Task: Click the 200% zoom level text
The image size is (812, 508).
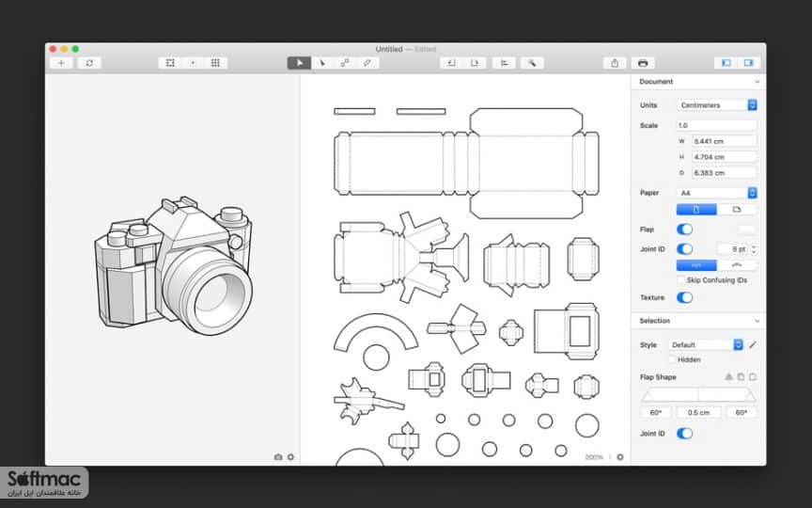Action: [x=594, y=457]
